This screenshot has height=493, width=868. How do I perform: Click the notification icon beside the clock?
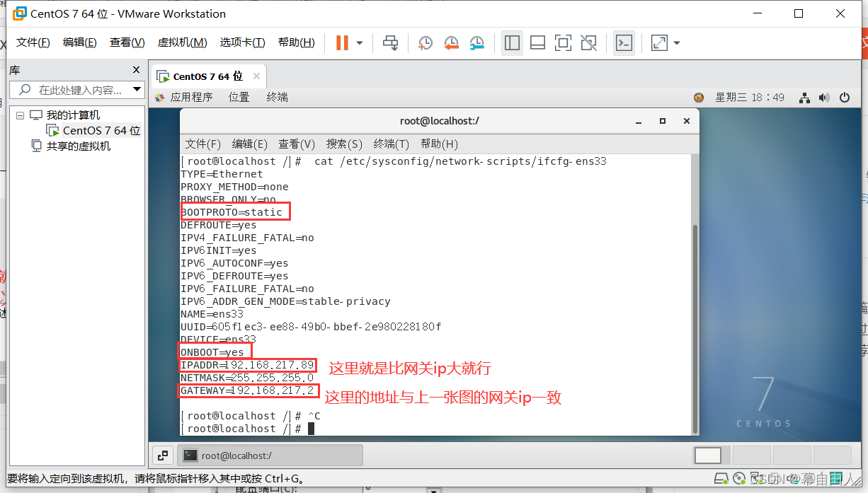(x=699, y=98)
